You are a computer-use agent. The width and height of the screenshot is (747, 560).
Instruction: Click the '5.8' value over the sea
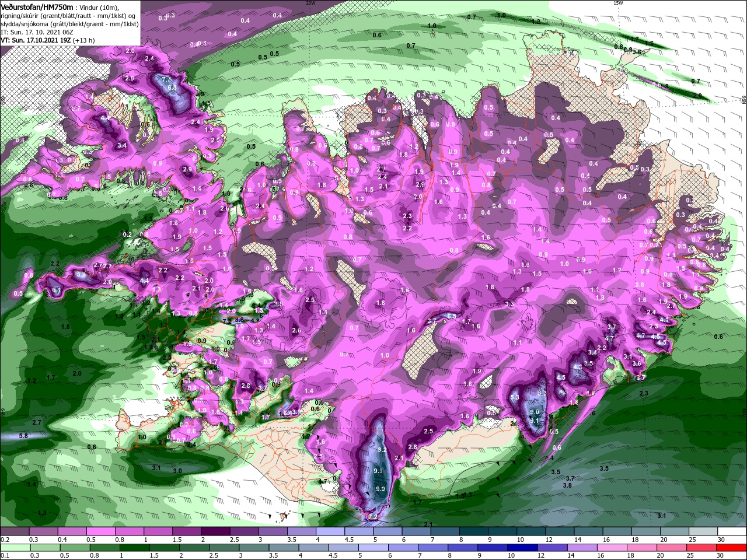coord(23,436)
